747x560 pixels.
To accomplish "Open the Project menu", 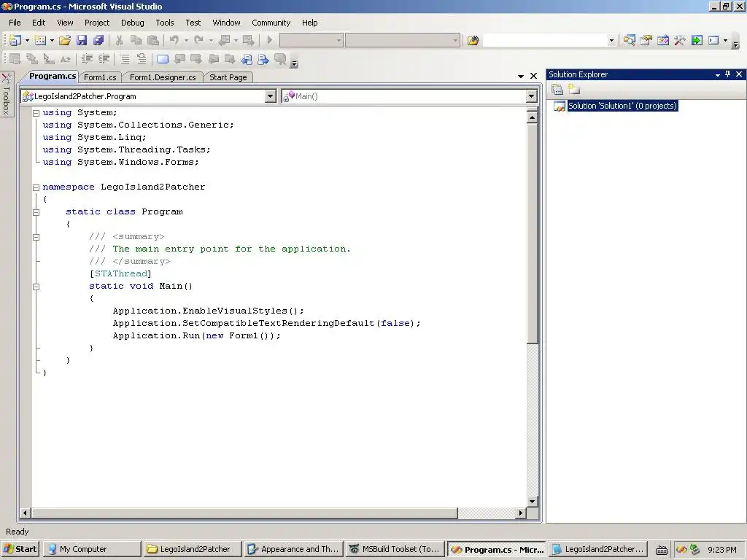I will [x=97, y=23].
